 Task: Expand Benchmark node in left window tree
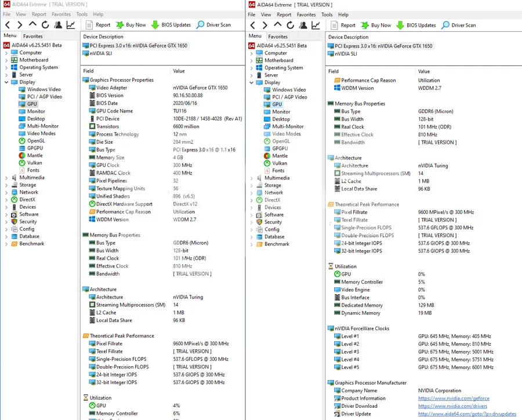6,244
